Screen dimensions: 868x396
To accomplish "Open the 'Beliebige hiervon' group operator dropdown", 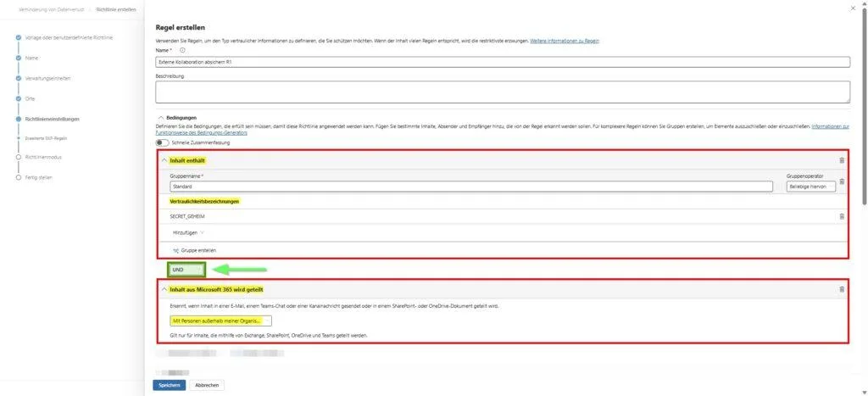I will click(x=810, y=187).
